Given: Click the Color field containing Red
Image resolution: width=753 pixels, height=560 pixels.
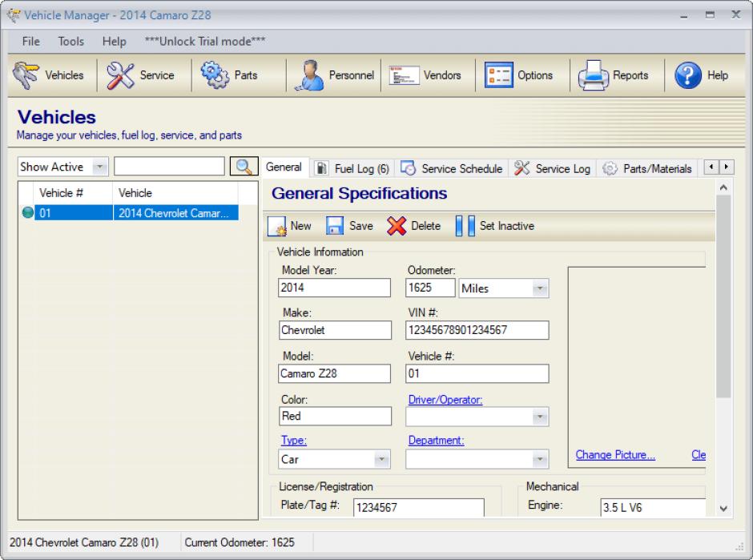Looking at the screenshot, I should pyautogui.click(x=335, y=416).
